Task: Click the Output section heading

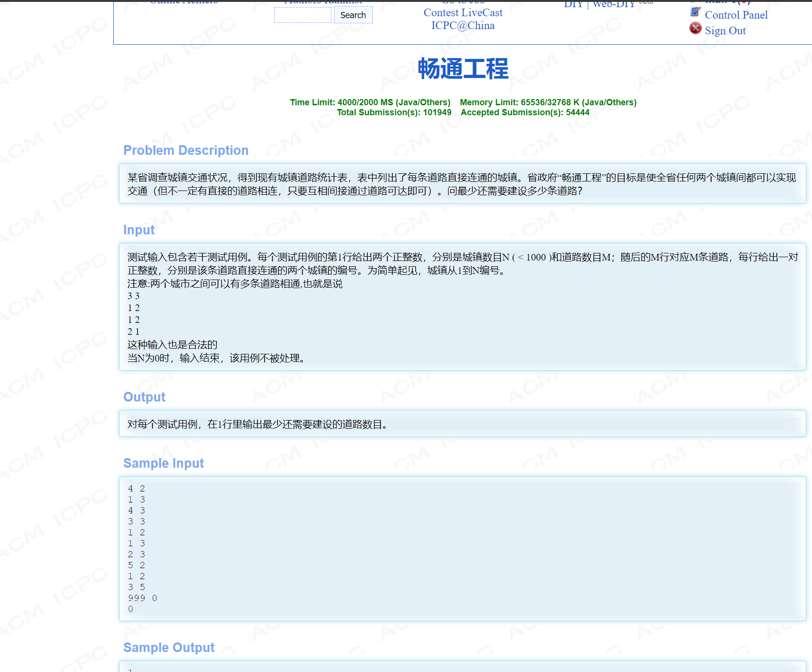Action: tap(144, 397)
